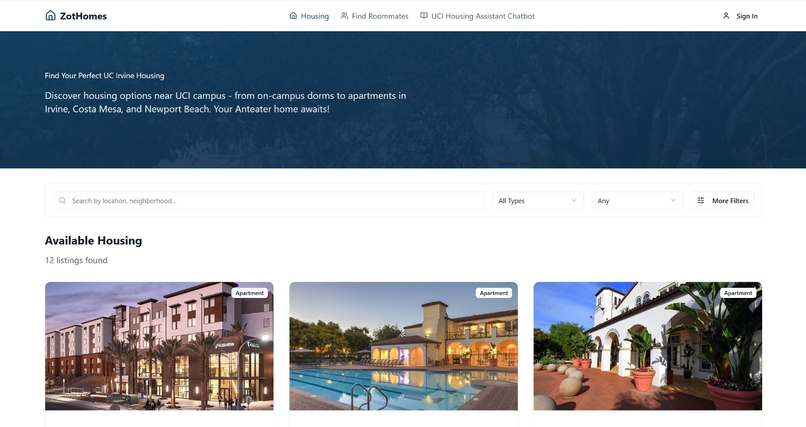Click the ZotHomes house logo icon
The width and height of the screenshot is (806, 427).
50,15
